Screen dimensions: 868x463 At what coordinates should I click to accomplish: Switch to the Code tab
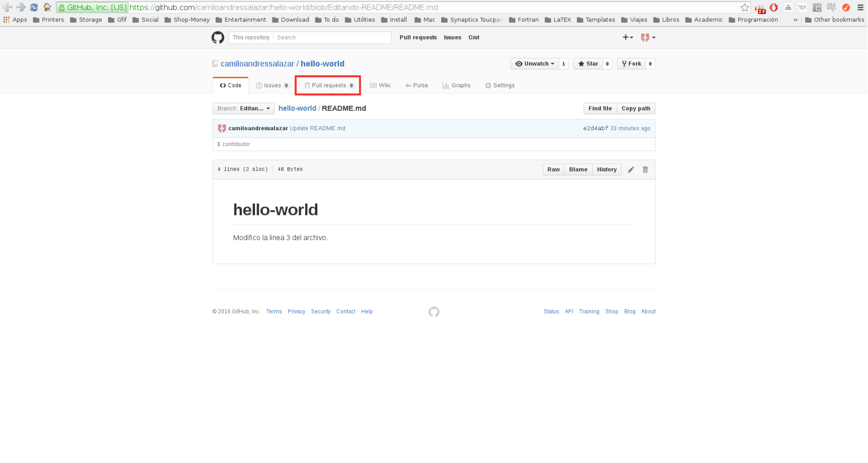point(231,85)
